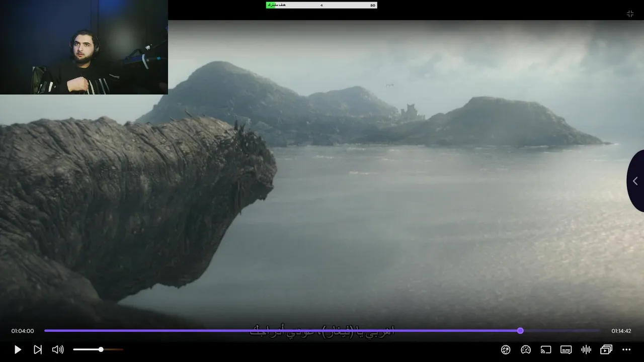Adjust the volume slider
Screen dimensions: 644x362
[x=98, y=349]
